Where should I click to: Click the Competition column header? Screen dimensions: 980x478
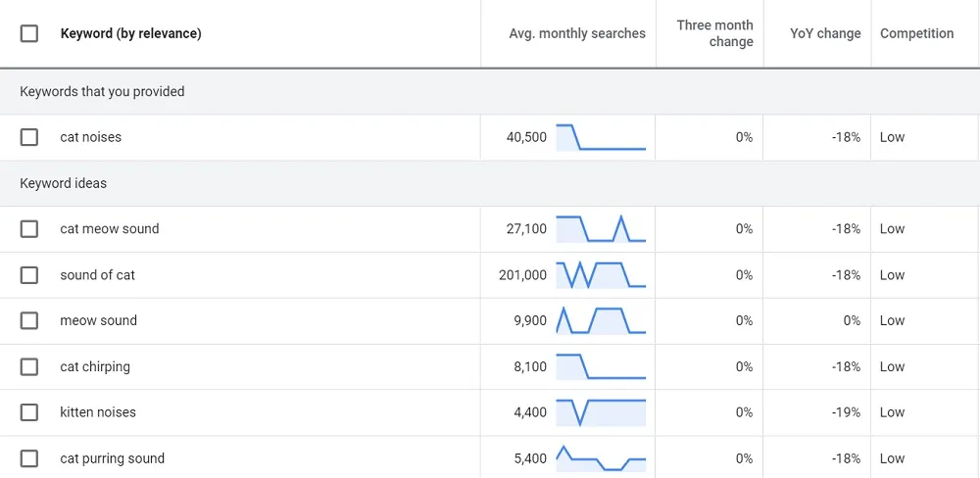[x=917, y=33]
